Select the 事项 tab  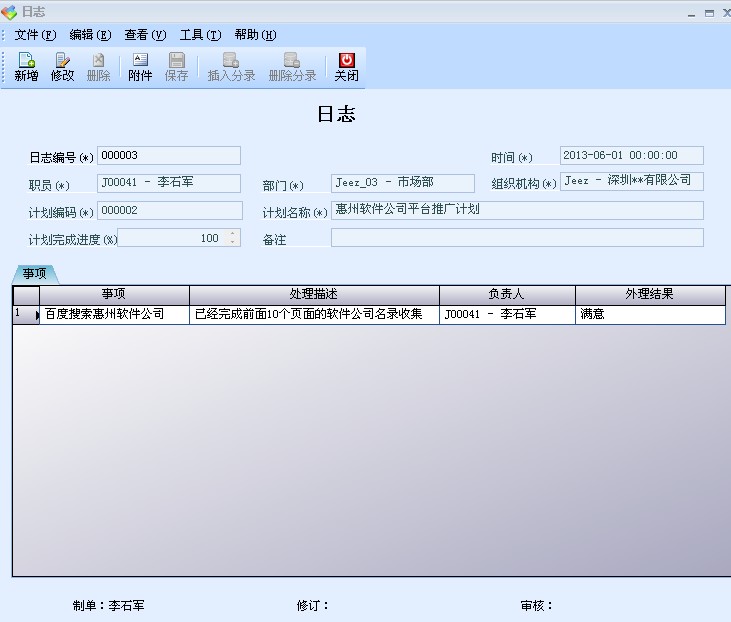pyautogui.click(x=35, y=274)
